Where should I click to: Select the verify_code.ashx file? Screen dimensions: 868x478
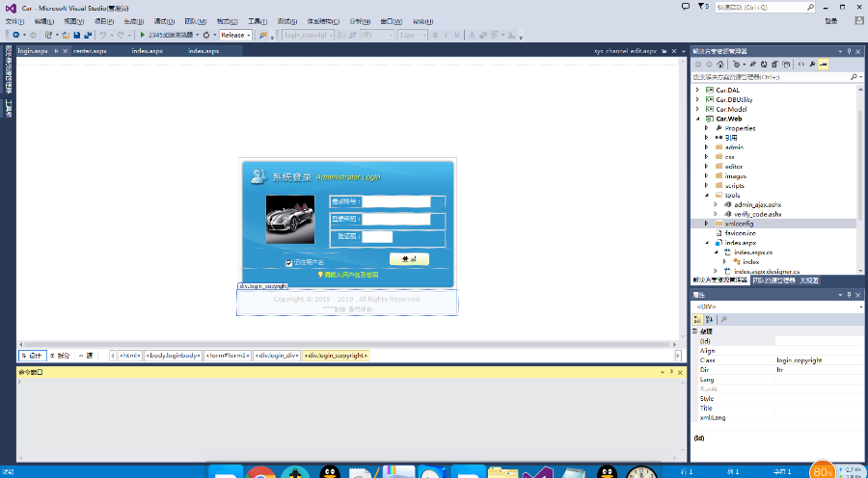(x=757, y=214)
